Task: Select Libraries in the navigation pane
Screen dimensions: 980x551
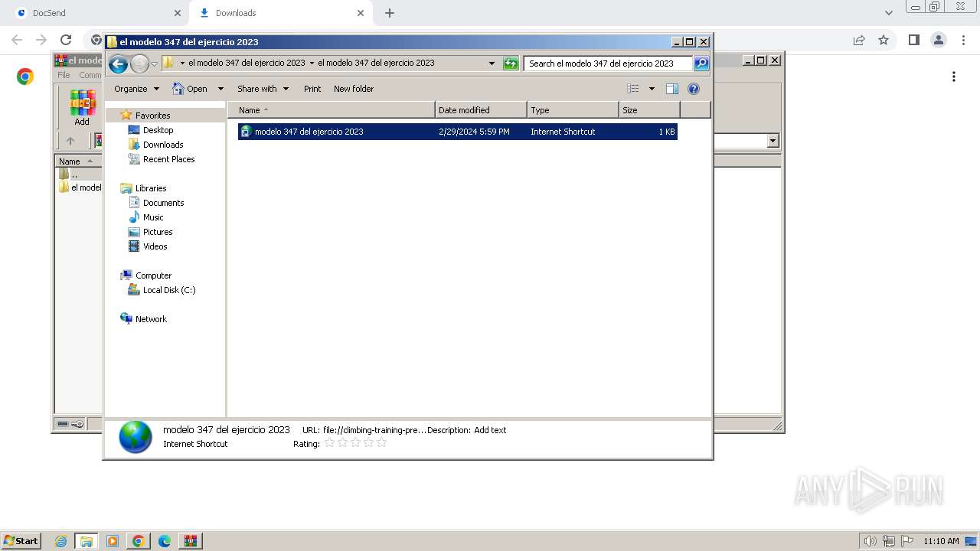Action: coord(150,188)
